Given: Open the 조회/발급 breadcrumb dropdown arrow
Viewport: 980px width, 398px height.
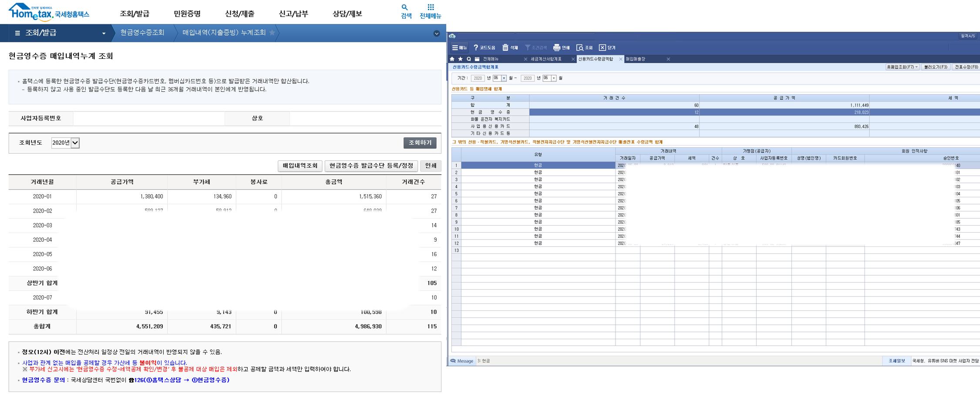Looking at the screenshot, I should [104, 34].
